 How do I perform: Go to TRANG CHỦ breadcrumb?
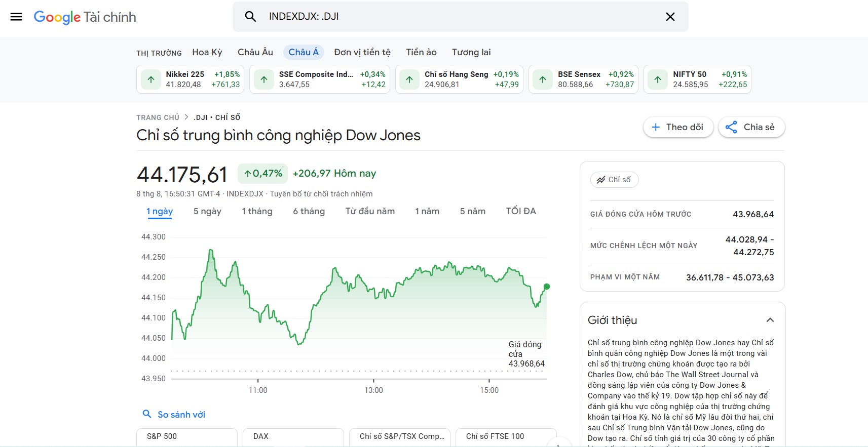158,117
